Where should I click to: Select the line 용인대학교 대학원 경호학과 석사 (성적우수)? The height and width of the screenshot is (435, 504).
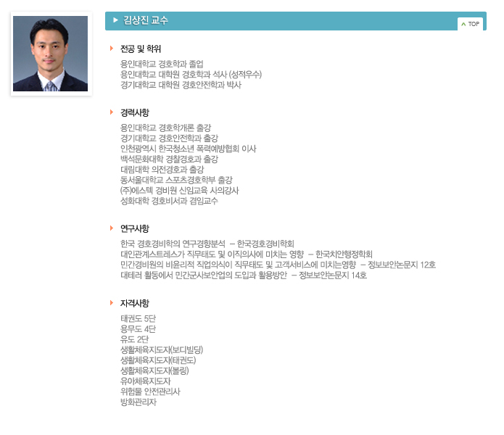pyautogui.click(x=191, y=75)
